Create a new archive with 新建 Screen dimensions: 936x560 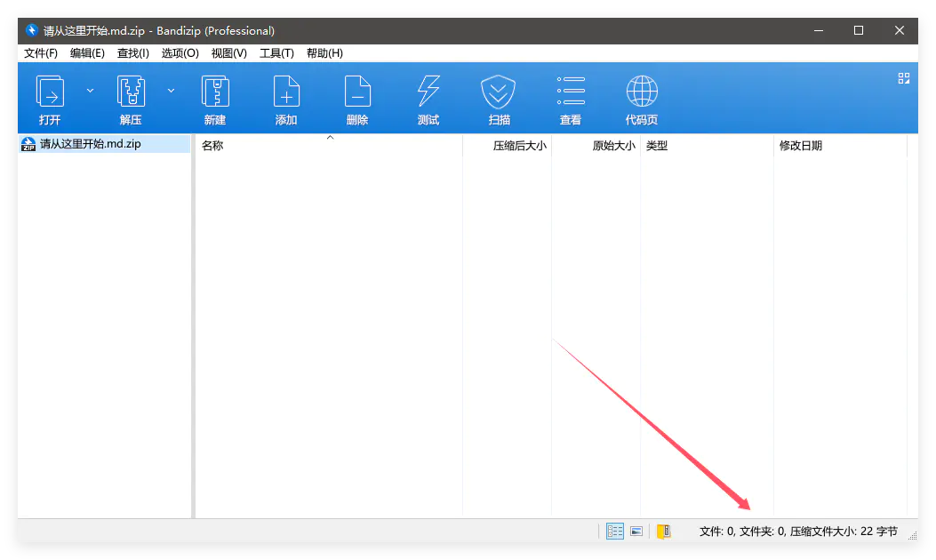pos(214,98)
